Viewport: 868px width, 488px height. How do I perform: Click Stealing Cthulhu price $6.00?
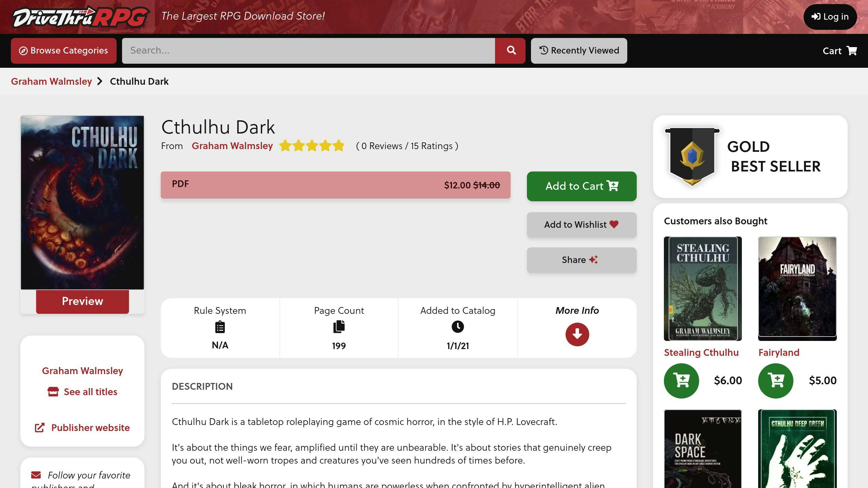[728, 381]
